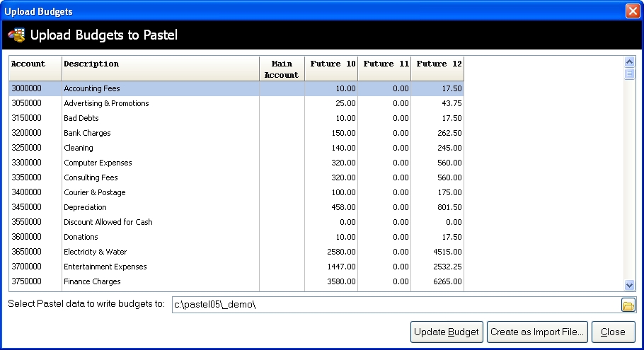Click the Future 11 column header
Screen dimensions: 644x350
[384, 69]
